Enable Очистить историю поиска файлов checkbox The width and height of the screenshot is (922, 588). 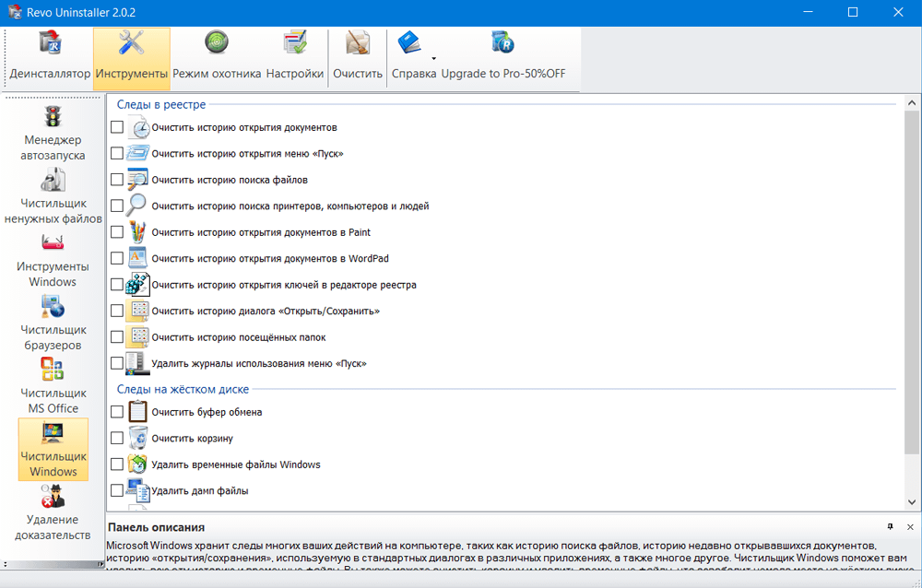117,180
